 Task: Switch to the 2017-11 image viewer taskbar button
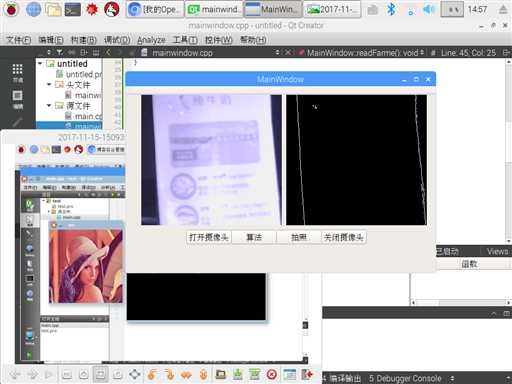[x=332, y=10]
